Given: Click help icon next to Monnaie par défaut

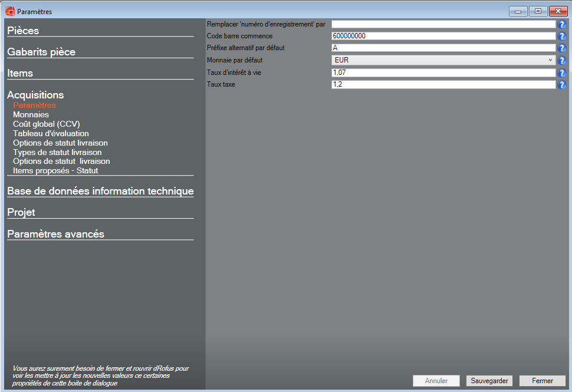Looking at the screenshot, I should pyautogui.click(x=561, y=61).
